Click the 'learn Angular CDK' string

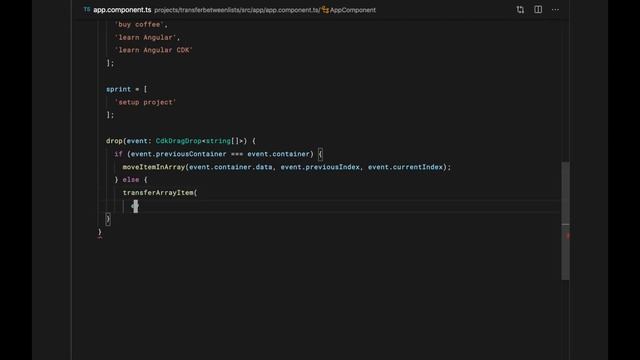point(153,50)
